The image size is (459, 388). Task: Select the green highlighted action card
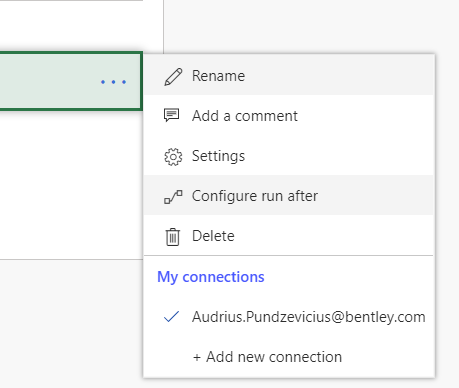[x=71, y=81]
